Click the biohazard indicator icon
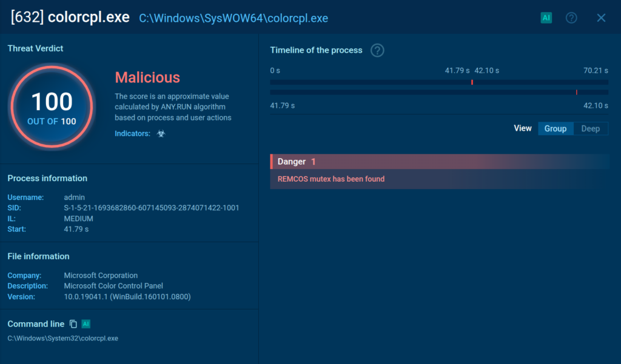This screenshot has width=621, height=364. point(161,133)
